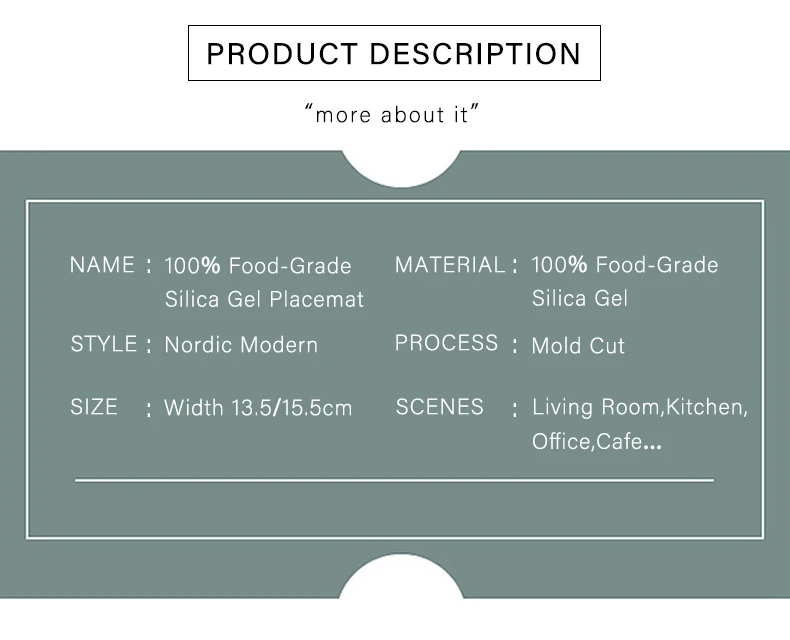Click the text 100% Food-Grade Silica Gel Placemat
The width and height of the screenshot is (790, 640).
coord(264,282)
